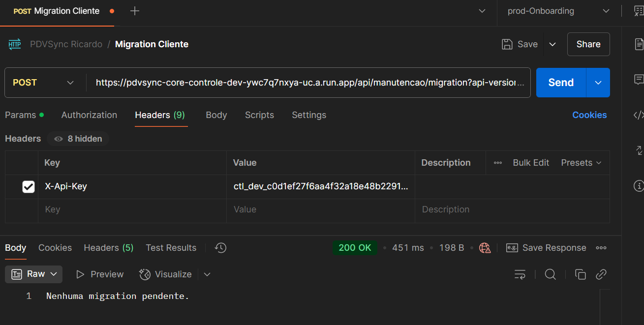The width and height of the screenshot is (644, 325).
Task: Click the Send button
Action: click(x=561, y=83)
